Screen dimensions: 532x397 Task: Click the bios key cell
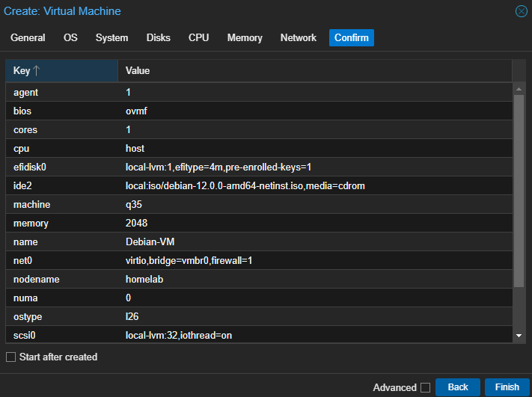(62, 111)
